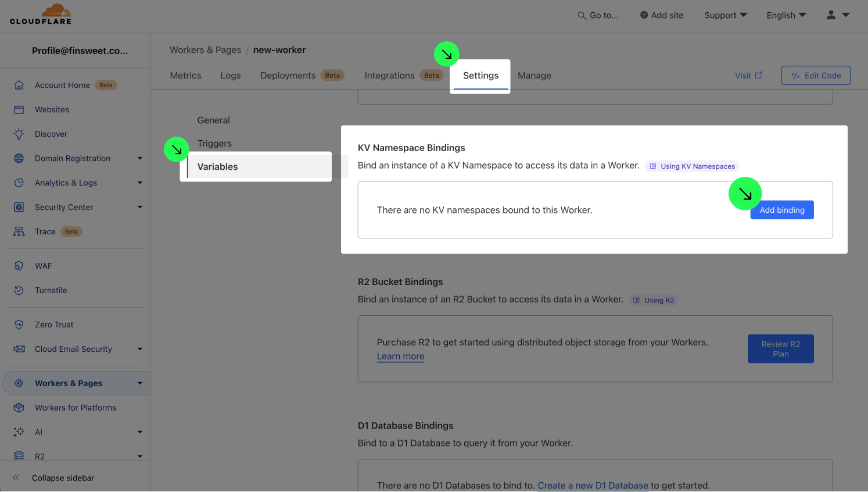The width and height of the screenshot is (868, 492).
Task: Open the Integrations tab
Action: pyautogui.click(x=403, y=76)
